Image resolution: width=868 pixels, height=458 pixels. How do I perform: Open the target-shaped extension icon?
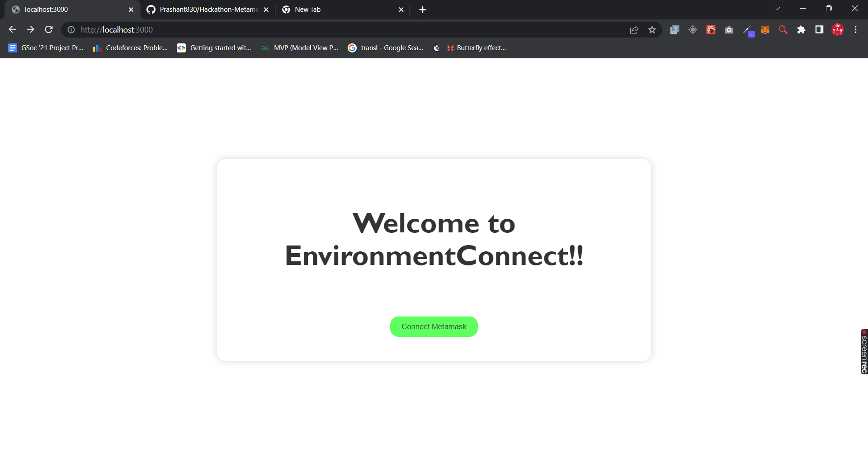(x=693, y=29)
